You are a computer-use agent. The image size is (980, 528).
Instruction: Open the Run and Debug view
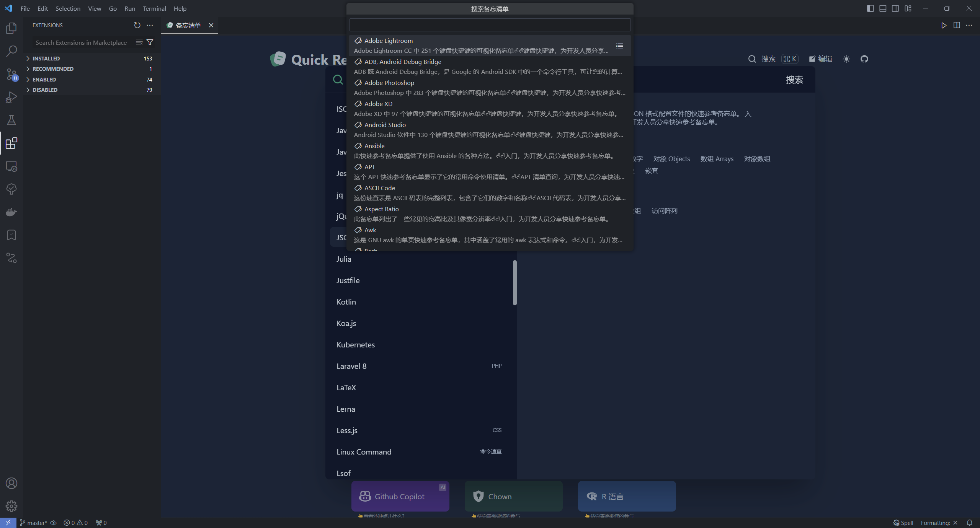click(11, 97)
